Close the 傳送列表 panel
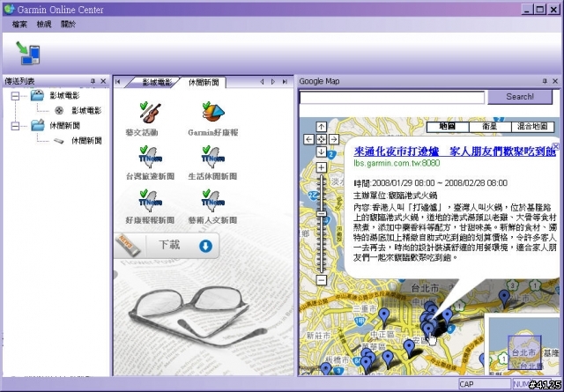 (103, 81)
